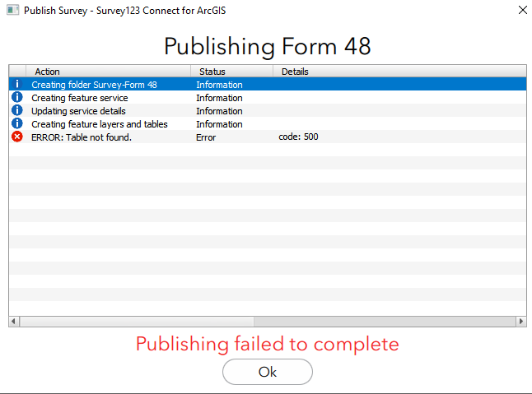
Task: Click the Ok button
Action: click(x=268, y=372)
